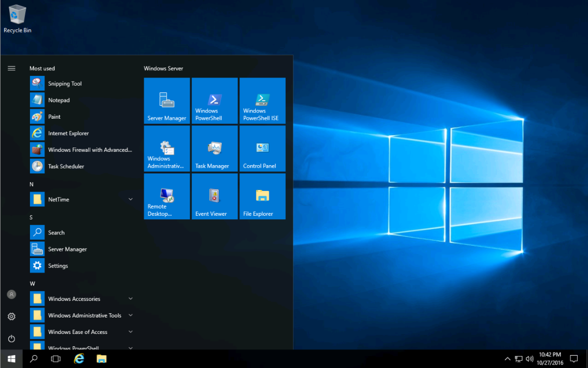
Task: Open Windows Administrative Tools group
Action: coord(81,315)
